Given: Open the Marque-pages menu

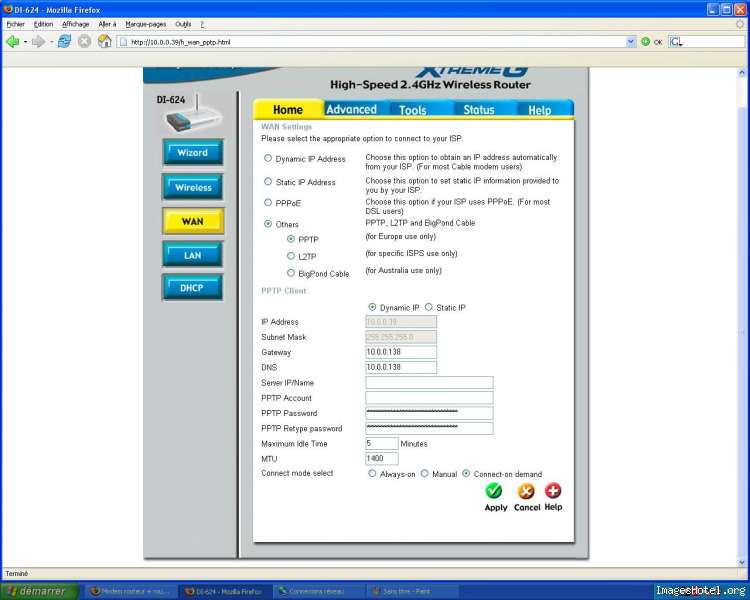Looking at the screenshot, I should [x=146, y=24].
